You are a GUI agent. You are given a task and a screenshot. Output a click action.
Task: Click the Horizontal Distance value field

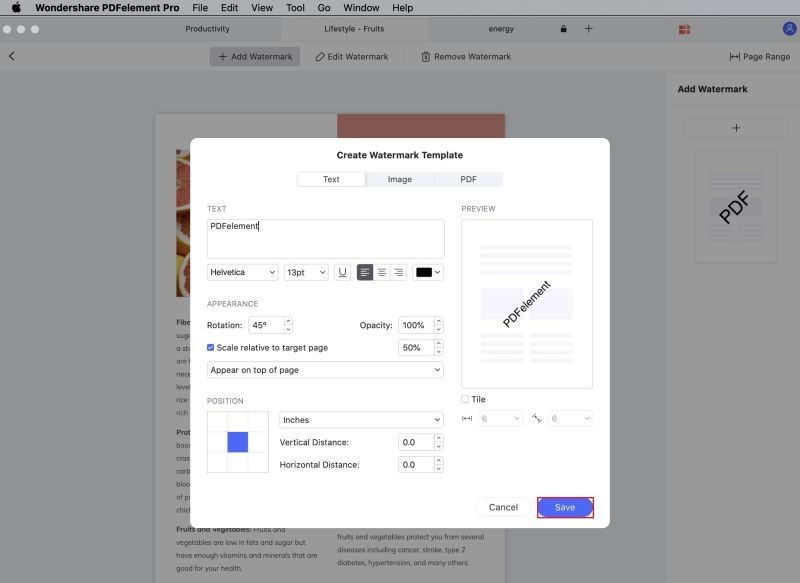(x=416, y=465)
